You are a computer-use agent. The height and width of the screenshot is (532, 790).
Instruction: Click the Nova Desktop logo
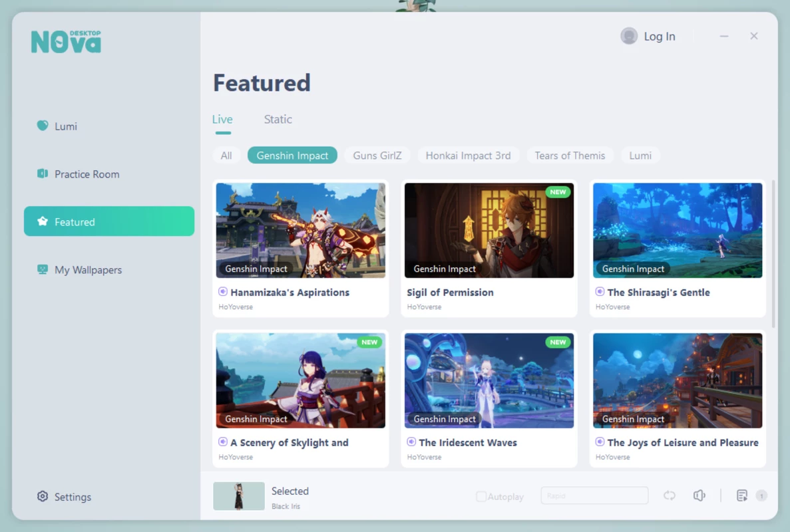66,41
